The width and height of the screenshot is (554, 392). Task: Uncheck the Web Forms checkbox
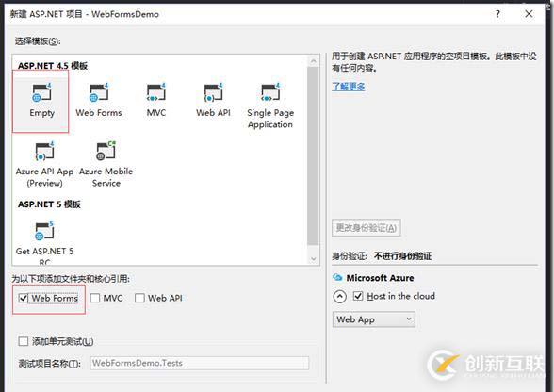24,298
